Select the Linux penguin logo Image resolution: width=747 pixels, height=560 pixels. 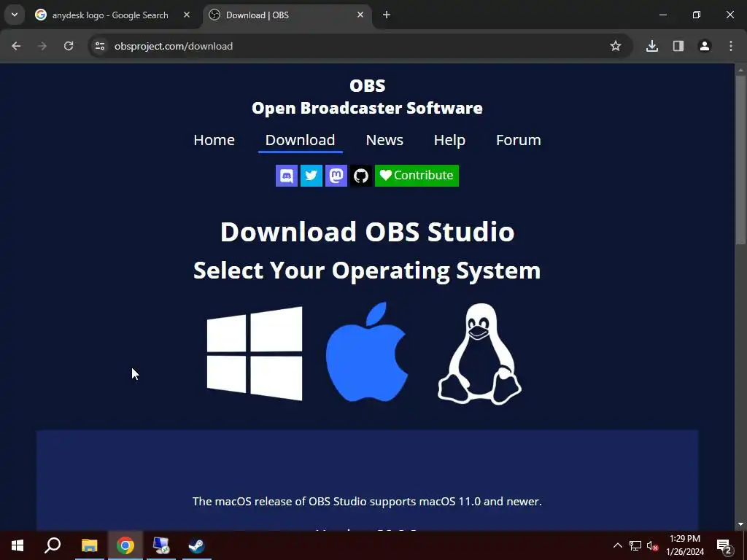[480, 354]
